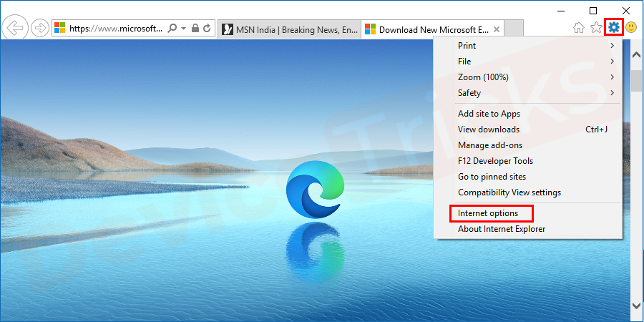This screenshot has width=644, height=322.
Task: Open a new tab with the blank tab button
Action: tap(514, 29)
